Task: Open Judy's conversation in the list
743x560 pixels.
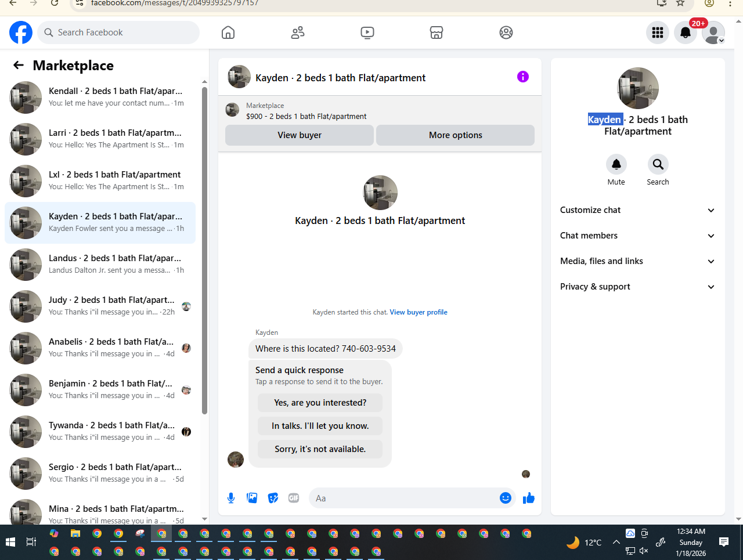Action: (x=100, y=306)
